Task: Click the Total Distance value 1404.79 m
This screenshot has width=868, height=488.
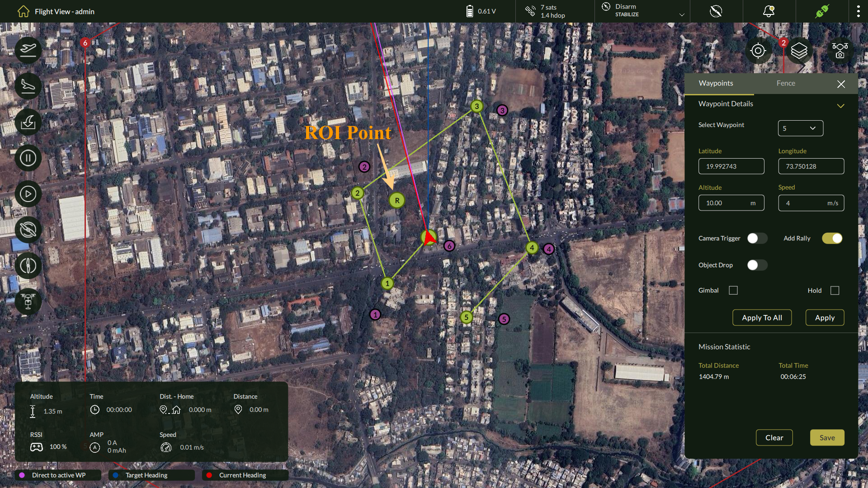Action: click(713, 376)
